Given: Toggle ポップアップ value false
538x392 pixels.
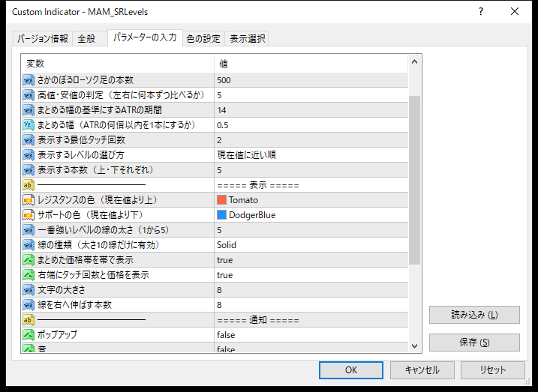Looking at the screenshot, I should click(311, 335).
